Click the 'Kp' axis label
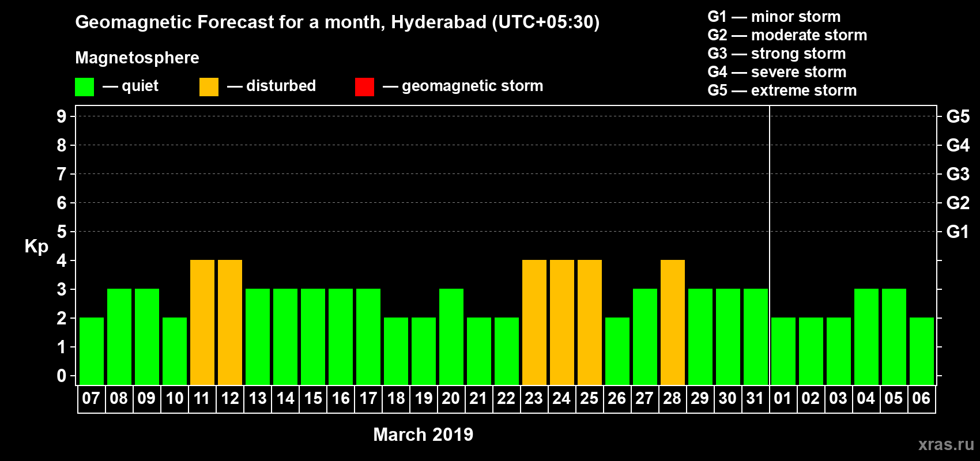Image resolution: width=980 pixels, height=461 pixels. coord(36,247)
